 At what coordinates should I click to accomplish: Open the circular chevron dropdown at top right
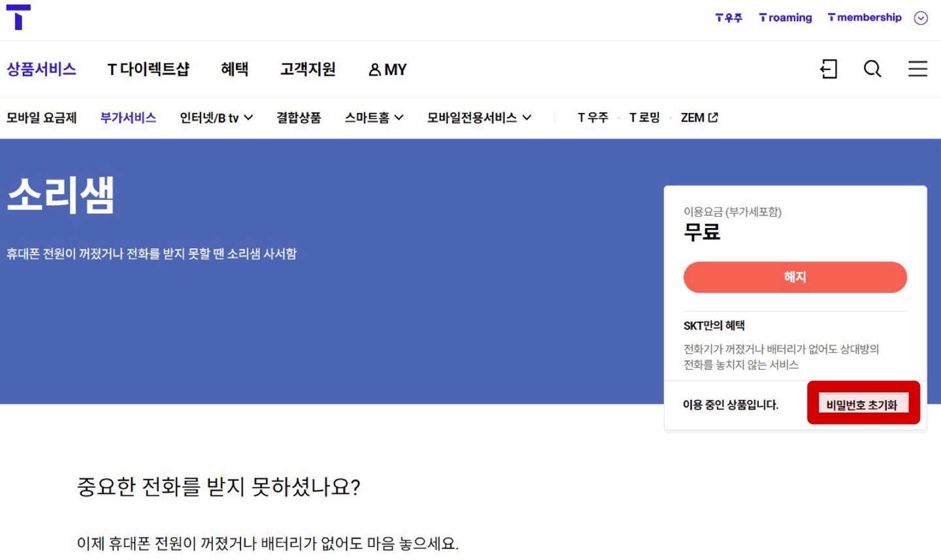[x=921, y=18]
